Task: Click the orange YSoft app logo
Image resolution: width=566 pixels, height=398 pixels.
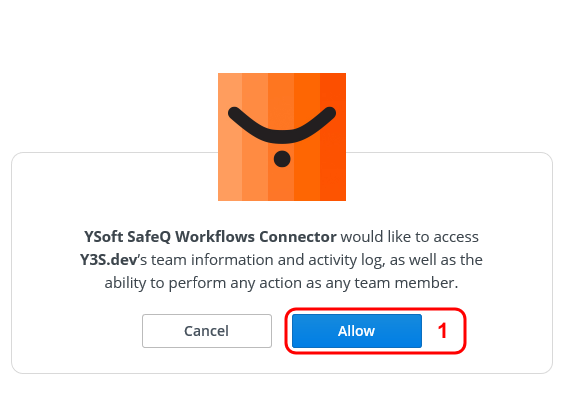Action: point(282,137)
